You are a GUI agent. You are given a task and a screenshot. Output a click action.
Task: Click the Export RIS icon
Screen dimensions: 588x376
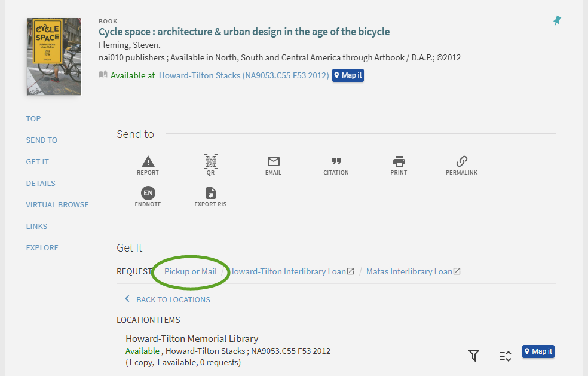pyautogui.click(x=210, y=194)
